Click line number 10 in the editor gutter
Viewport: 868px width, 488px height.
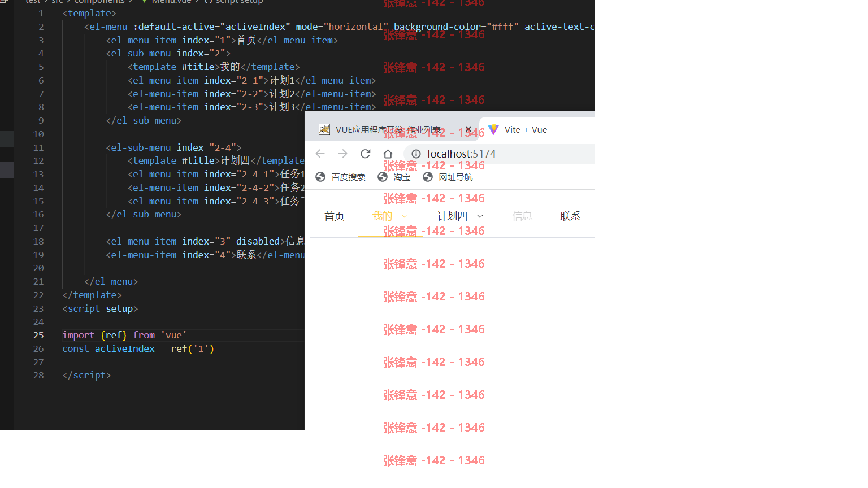pos(38,134)
